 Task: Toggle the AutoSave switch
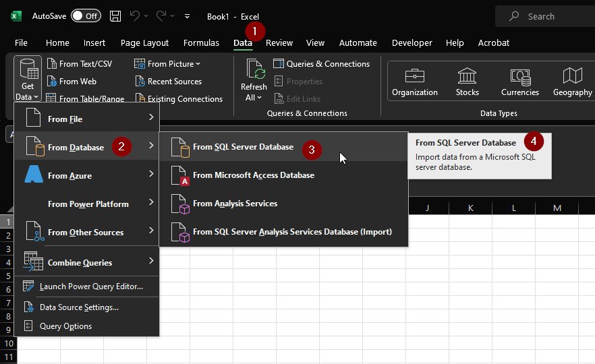pyautogui.click(x=86, y=16)
